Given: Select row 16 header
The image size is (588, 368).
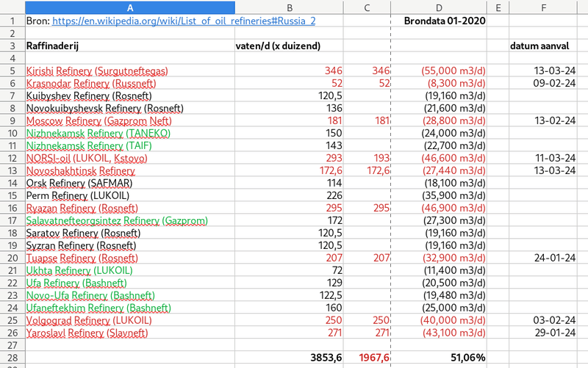Looking at the screenshot, I should [12, 208].
